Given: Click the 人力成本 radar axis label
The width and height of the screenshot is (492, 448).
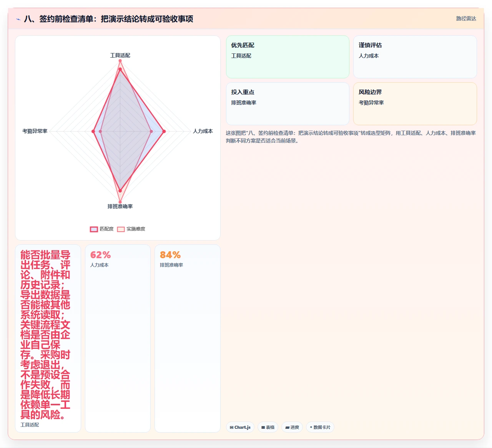Looking at the screenshot, I should (203, 131).
